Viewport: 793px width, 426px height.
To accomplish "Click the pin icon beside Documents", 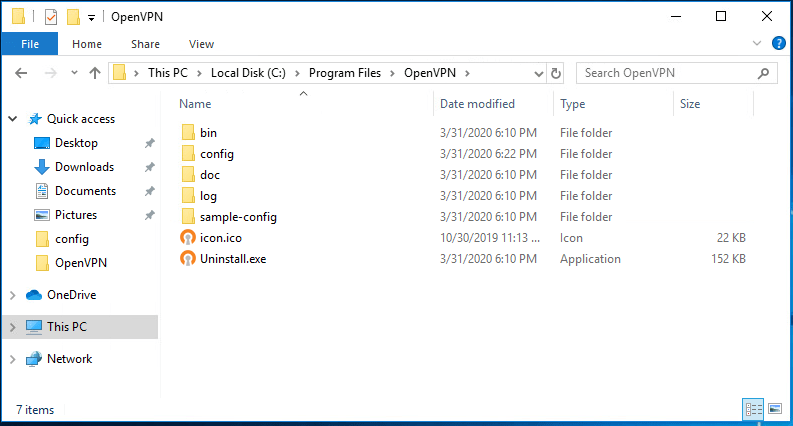I will [x=149, y=191].
